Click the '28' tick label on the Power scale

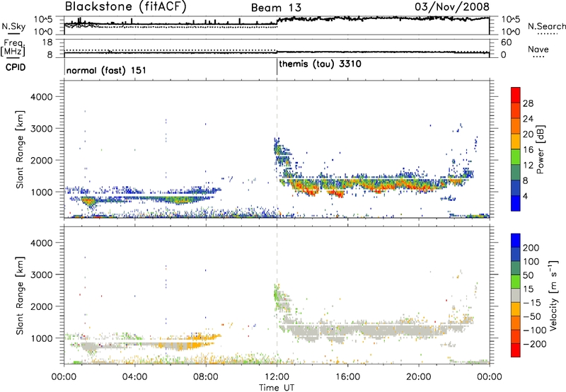[528, 103]
